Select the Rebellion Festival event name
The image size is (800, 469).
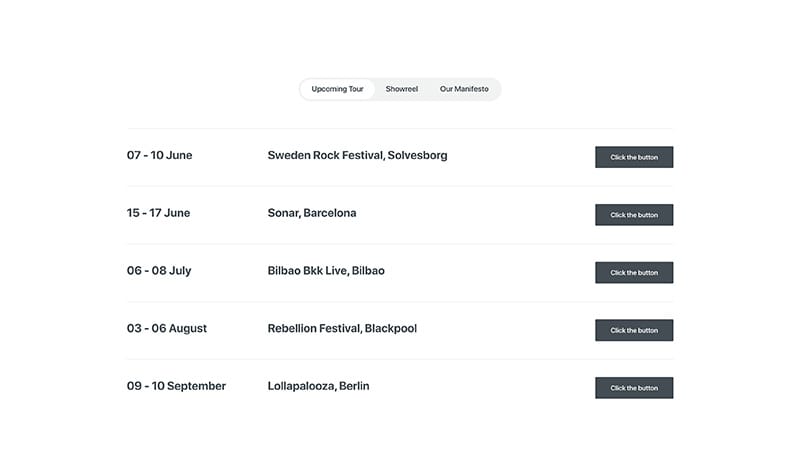pos(313,329)
